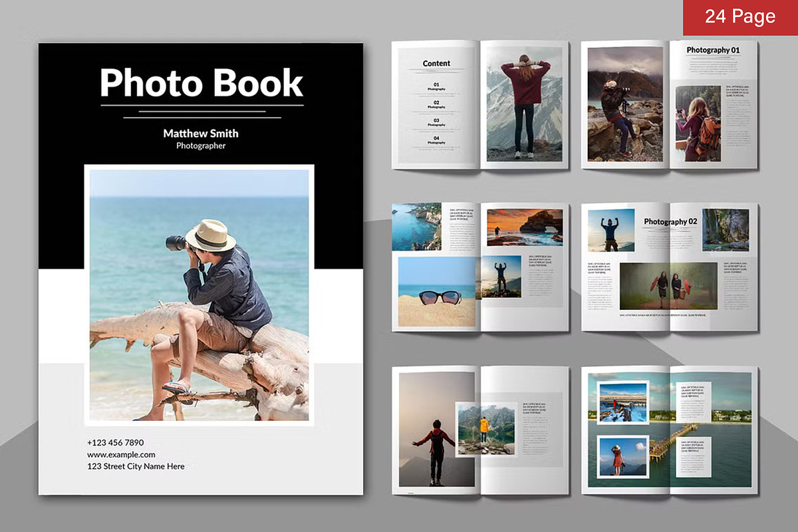Click the address "123 Street City Name Here"

click(136, 466)
